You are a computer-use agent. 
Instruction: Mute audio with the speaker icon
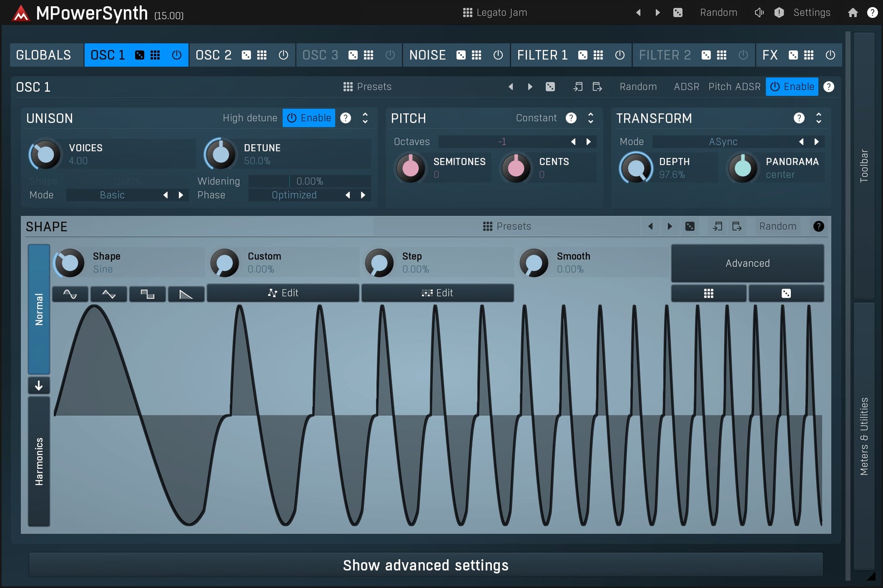[x=759, y=12]
